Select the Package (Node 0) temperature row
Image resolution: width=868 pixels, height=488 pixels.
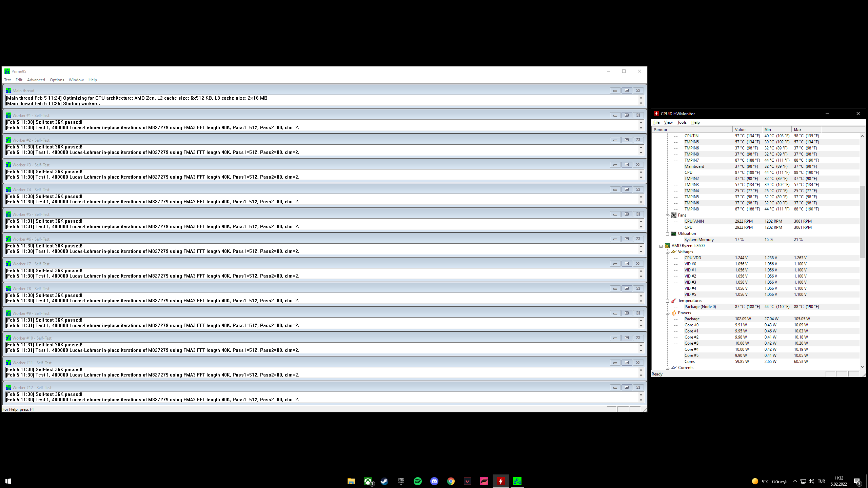tap(700, 307)
